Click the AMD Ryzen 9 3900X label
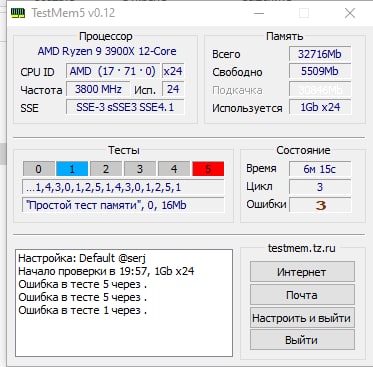 pos(107,51)
